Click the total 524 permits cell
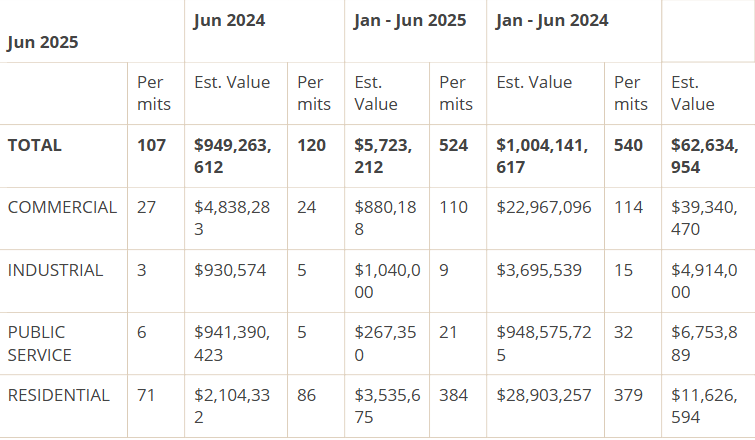Image resolution: width=755 pixels, height=440 pixels. point(454,145)
